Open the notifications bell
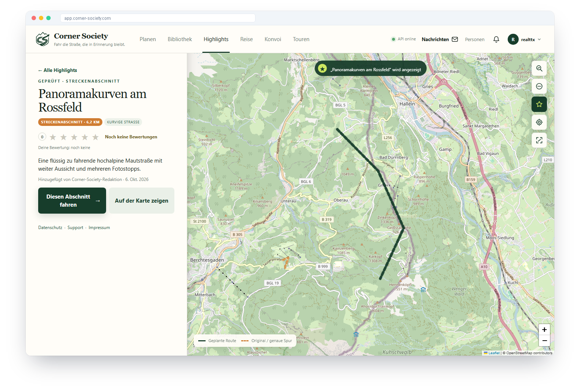 (496, 39)
